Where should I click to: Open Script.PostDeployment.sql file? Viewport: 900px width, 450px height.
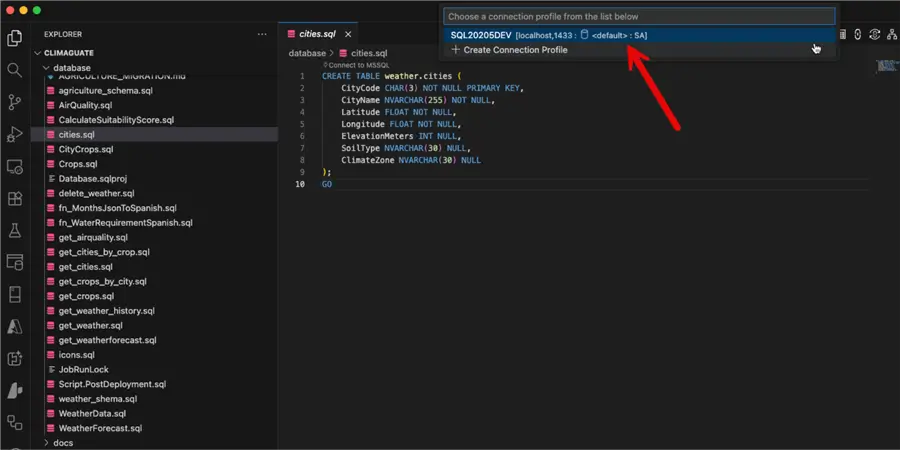[112, 385]
